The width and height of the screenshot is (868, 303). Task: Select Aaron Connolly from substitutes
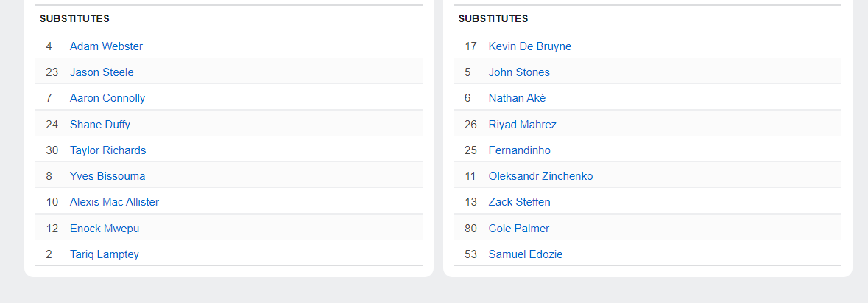point(107,98)
